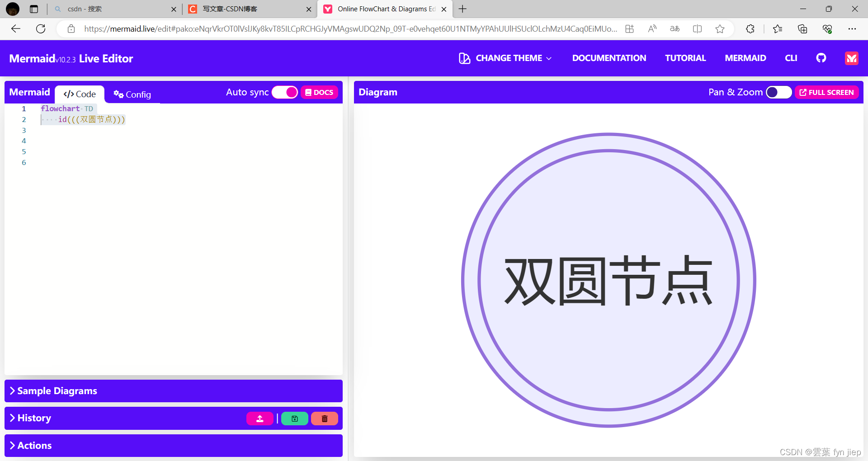Viewport: 868px width, 461px height.
Task: Click the Mermaid Live Editor title
Action: click(71, 58)
